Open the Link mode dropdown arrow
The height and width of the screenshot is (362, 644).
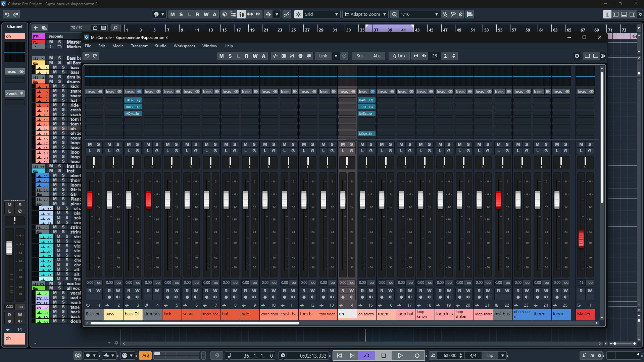[x=336, y=56]
